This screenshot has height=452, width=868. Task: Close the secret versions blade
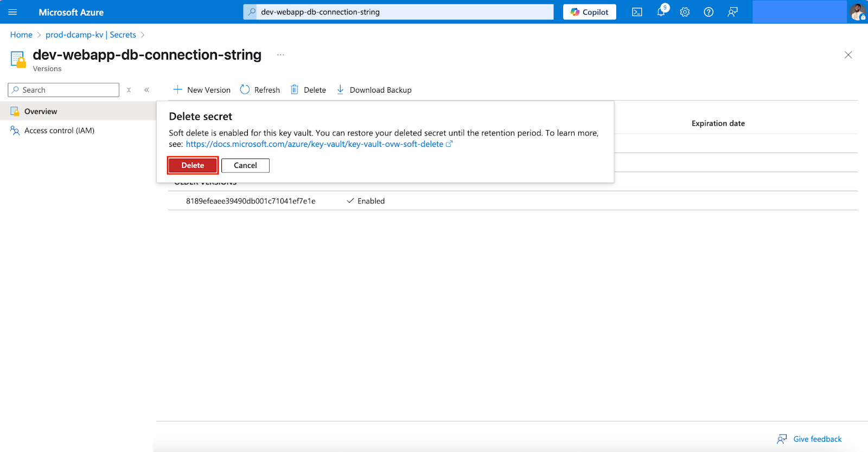click(848, 55)
